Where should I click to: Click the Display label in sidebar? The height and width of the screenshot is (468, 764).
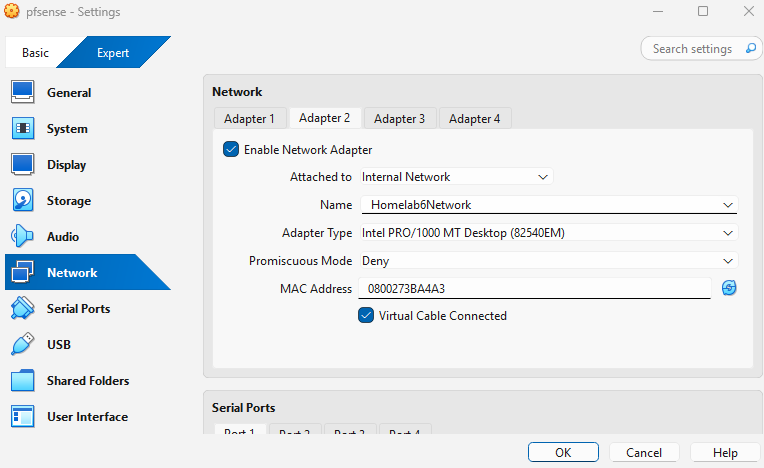point(66,165)
